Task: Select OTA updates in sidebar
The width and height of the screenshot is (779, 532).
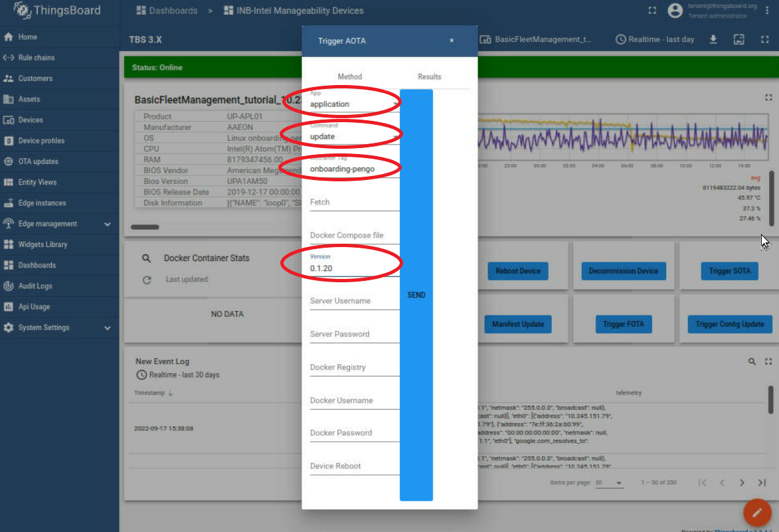Action: [x=38, y=161]
